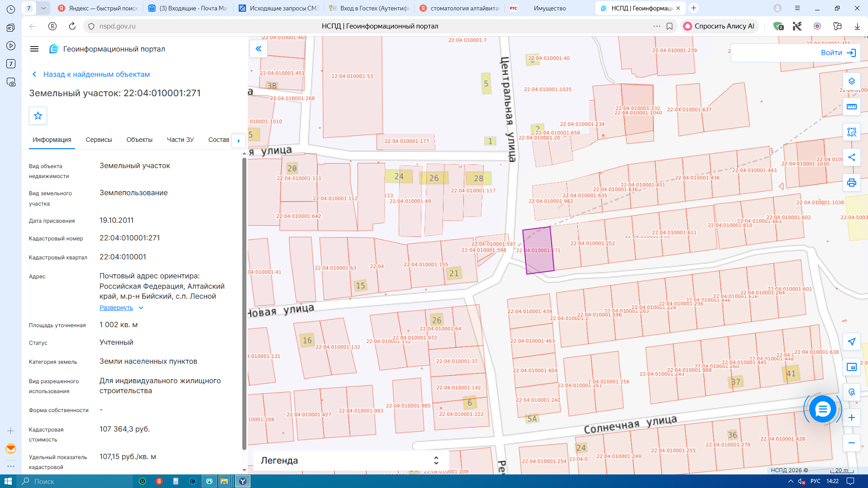Image resolution: width=868 pixels, height=488 pixels.
Task: Collapse the left information panel
Action: click(259, 49)
